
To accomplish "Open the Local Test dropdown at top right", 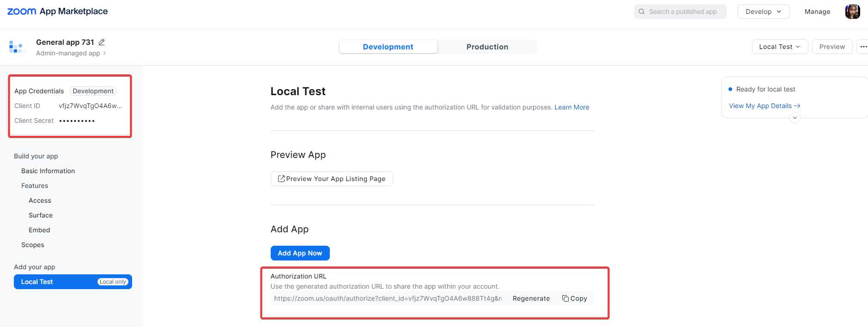I will point(780,47).
